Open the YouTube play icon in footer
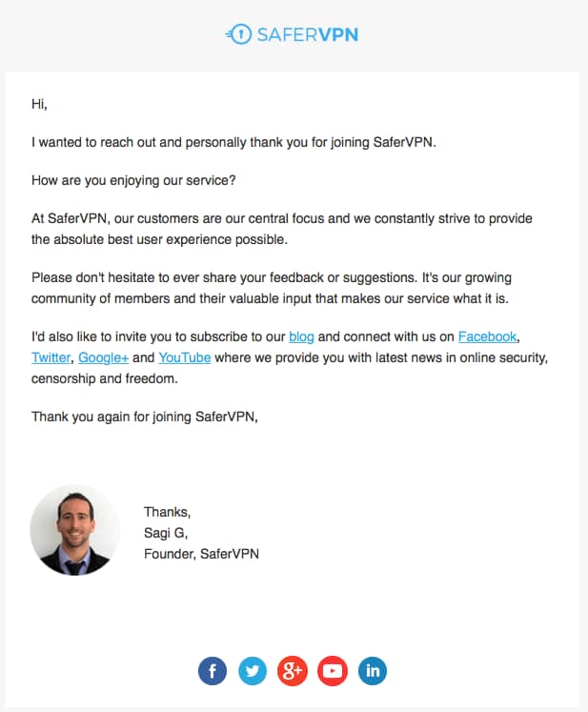 [x=333, y=671]
